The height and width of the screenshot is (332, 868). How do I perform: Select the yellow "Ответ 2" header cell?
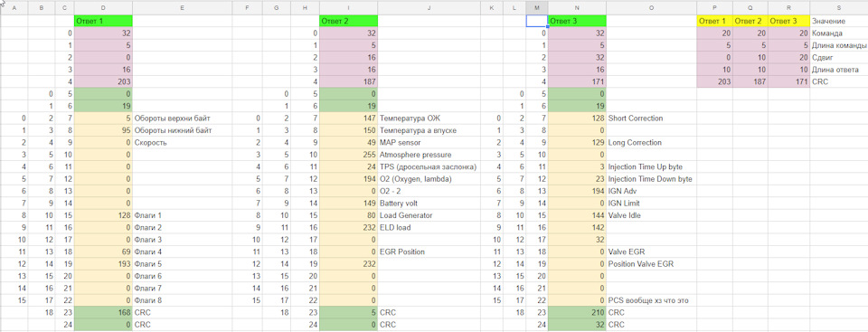pos(750,21)
